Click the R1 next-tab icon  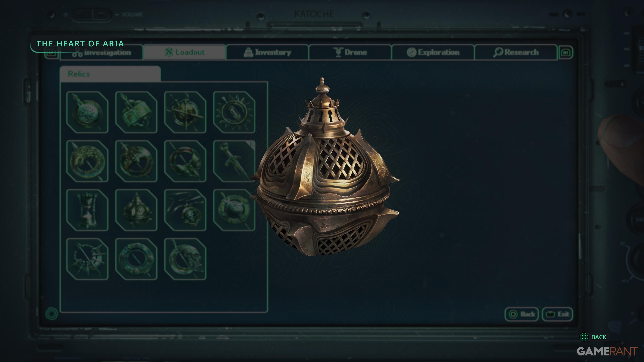click(566, 52)
